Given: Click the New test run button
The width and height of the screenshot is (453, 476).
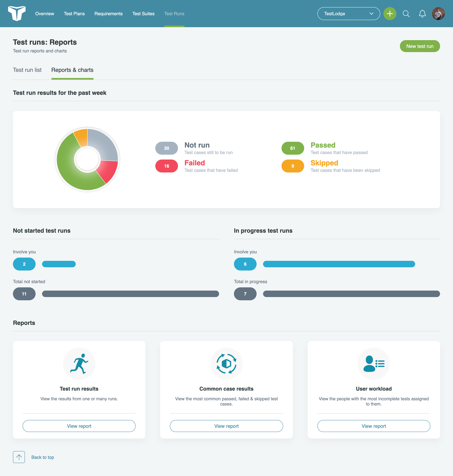Looking at the screenshot, I should [420, 46].
